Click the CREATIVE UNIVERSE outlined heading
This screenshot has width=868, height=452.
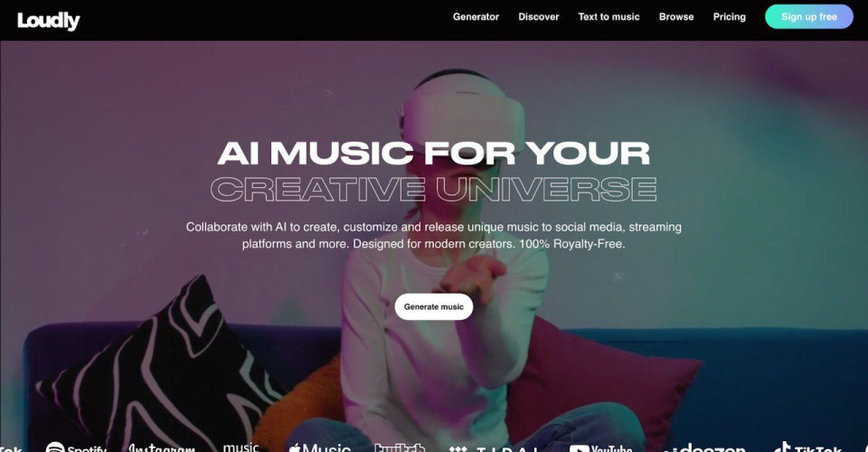434,189
